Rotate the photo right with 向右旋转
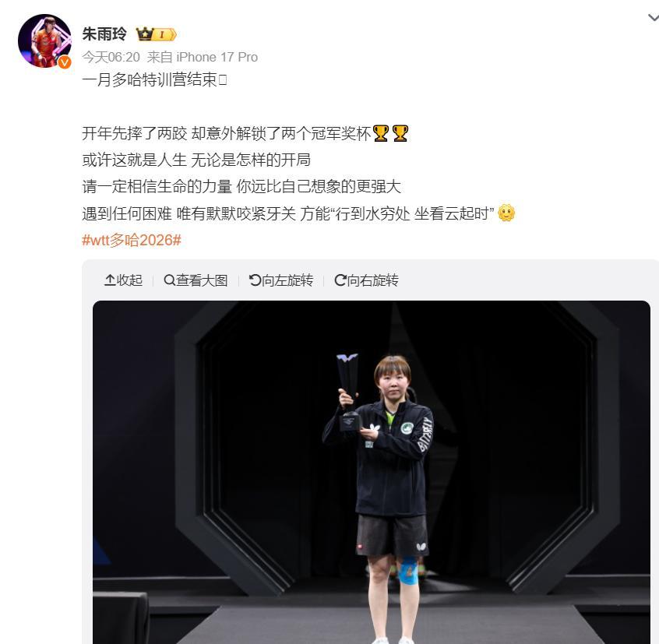This screenshot has width=659, height=644. (x=366, y=280)
